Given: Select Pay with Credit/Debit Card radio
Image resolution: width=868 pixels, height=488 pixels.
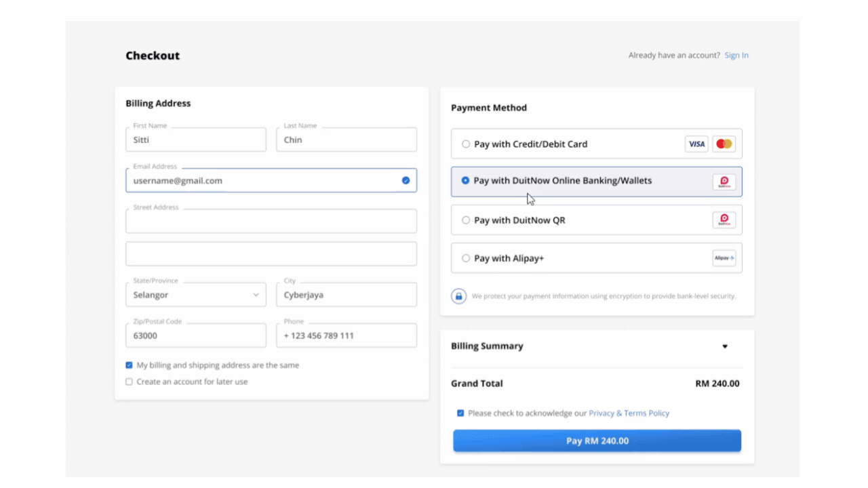Looking at the screenshot, I should point(466,144).
